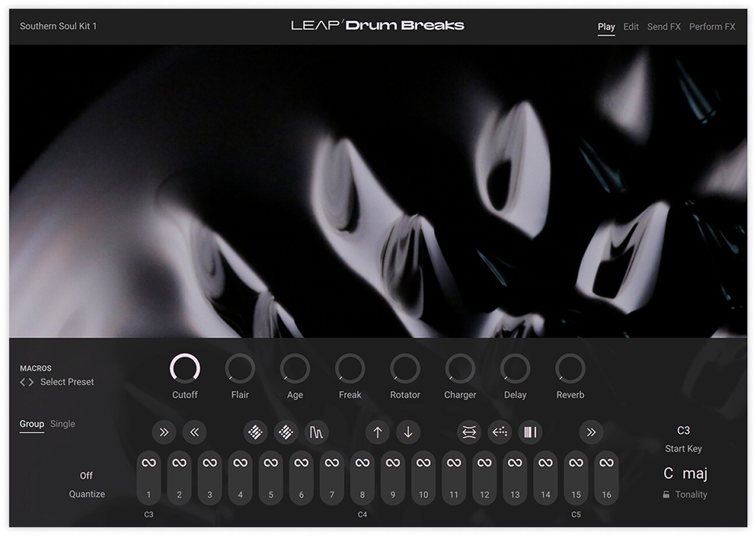
Task: Open the Start Key C3 selector
Action: tap(683, 430)
